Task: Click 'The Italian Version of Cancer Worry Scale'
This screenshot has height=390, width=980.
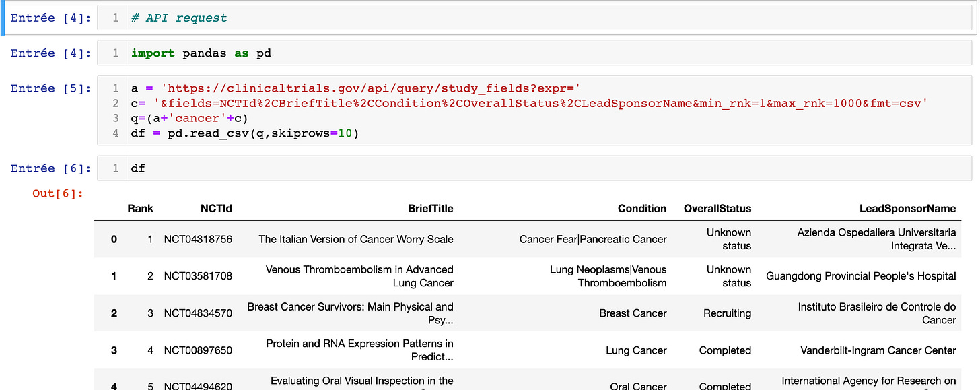Action: point(356,239)
